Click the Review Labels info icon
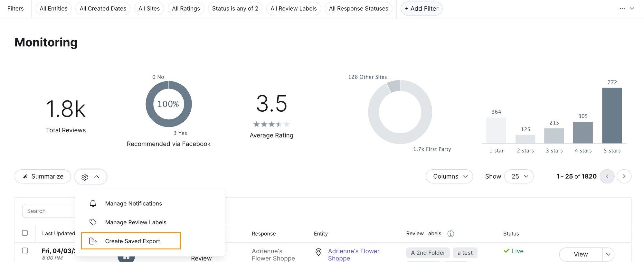The height and width of the screenshot is (262, 644). 450,234
